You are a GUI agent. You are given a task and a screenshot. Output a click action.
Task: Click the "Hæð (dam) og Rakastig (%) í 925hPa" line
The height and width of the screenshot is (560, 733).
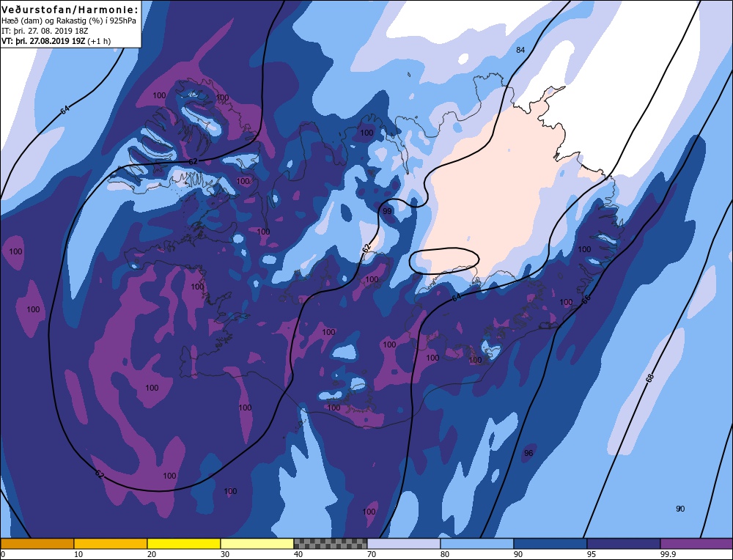(69, 21)
